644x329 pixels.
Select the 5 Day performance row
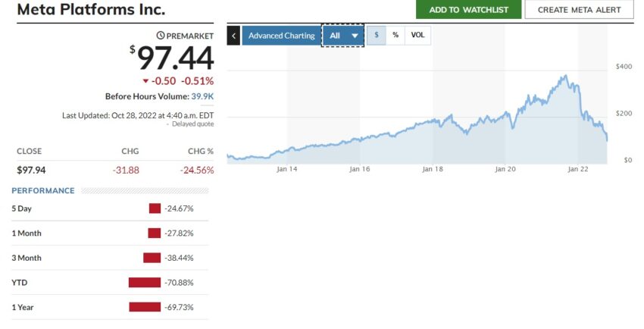click(x=110, y=208)
